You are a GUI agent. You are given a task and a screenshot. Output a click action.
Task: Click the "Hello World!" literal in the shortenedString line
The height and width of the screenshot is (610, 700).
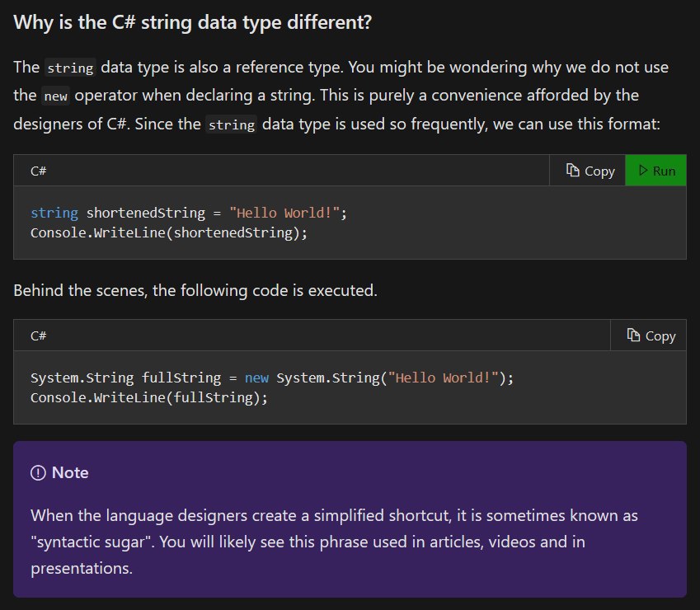[284, 213]
